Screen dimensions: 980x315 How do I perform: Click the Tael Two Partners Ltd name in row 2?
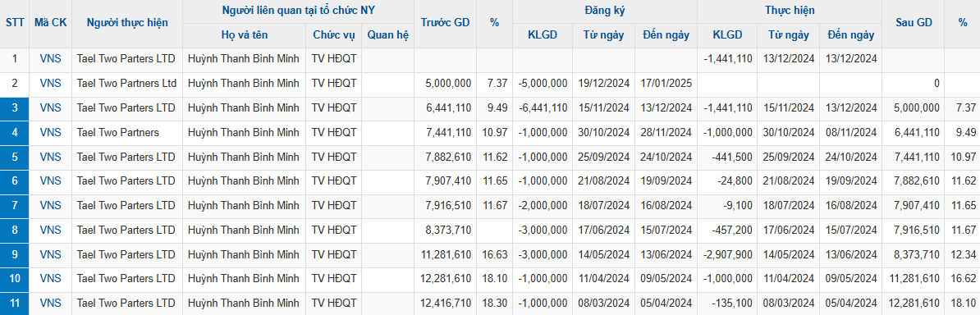pyautogui.click(x=127, y=83)
